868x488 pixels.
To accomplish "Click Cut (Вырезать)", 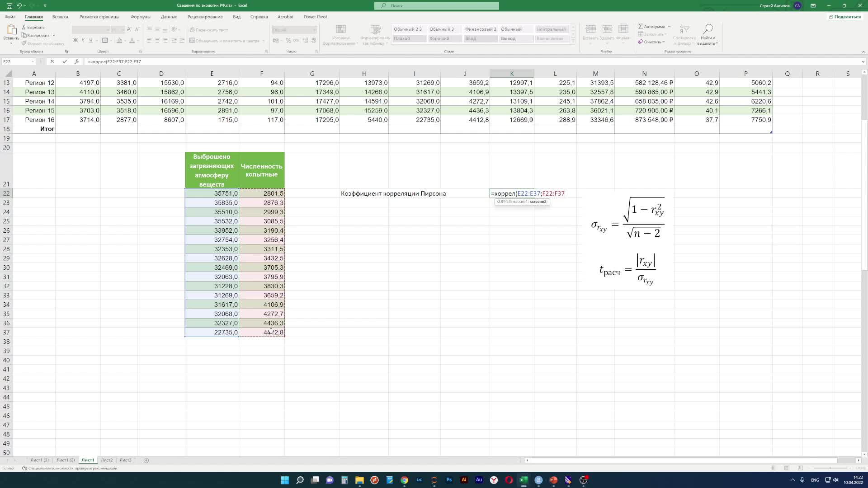I will (x=33, y=27).
